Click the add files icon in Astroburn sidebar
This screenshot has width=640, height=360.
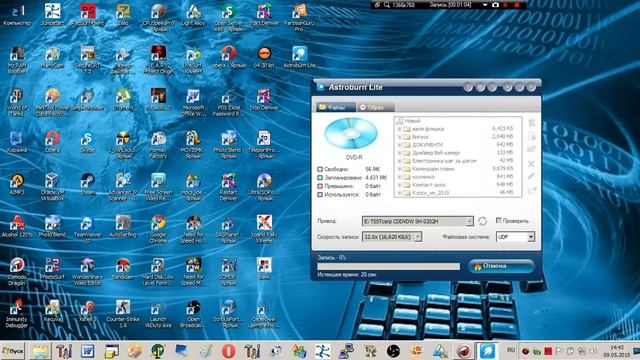(x=531, y=136)
